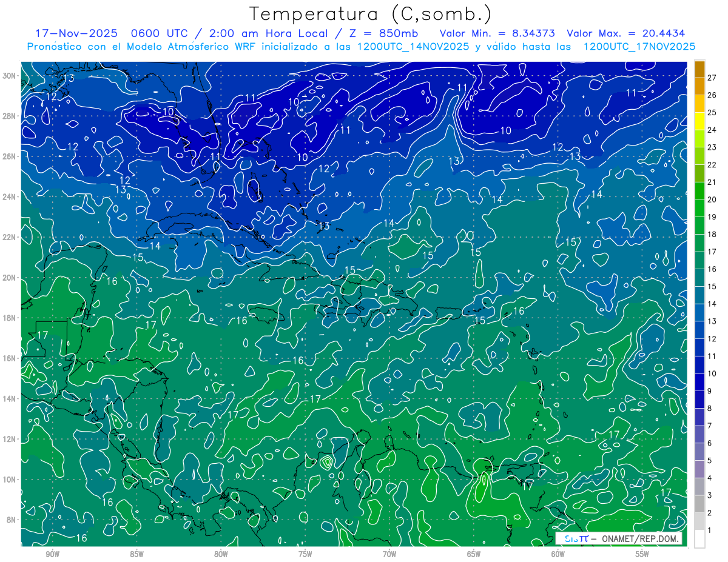Click the "70W" longitude axis label
Screen dimensions: 728x562
tap(389, 555)
